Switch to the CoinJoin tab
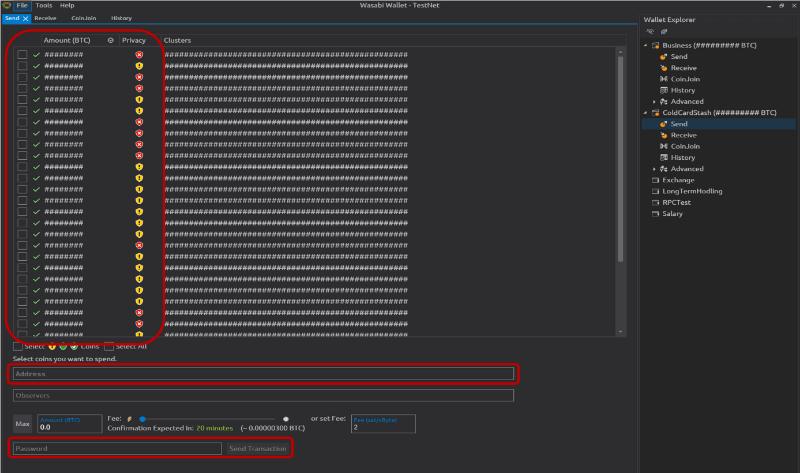 82,18
